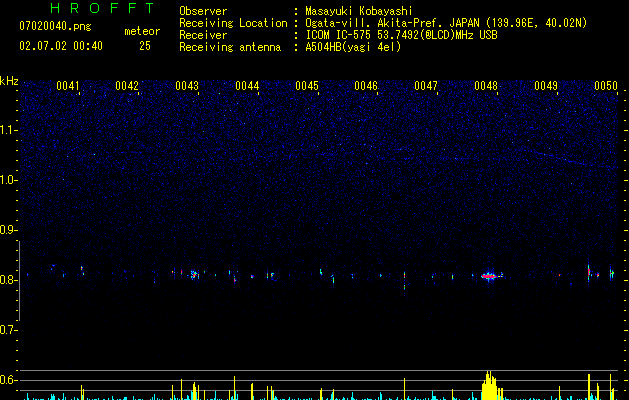Click the 0.7 kHz axis label

[8, 330]
